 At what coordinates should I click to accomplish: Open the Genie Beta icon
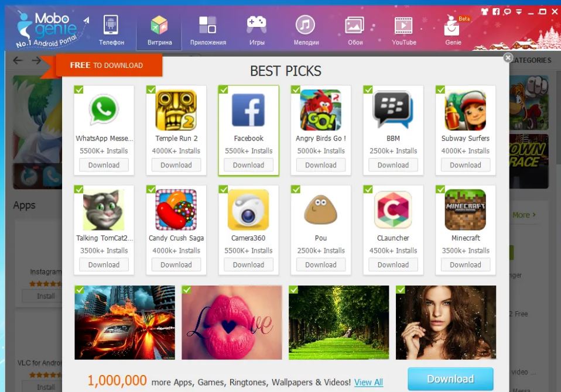(453, 30)
